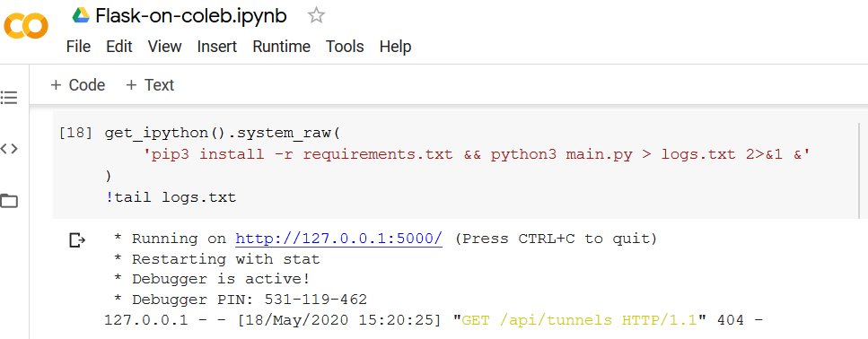Open the table of contents sidebar icon
The width and height of the screenshot is (868, 339).
pyautogui.click(x=9, y=98)
